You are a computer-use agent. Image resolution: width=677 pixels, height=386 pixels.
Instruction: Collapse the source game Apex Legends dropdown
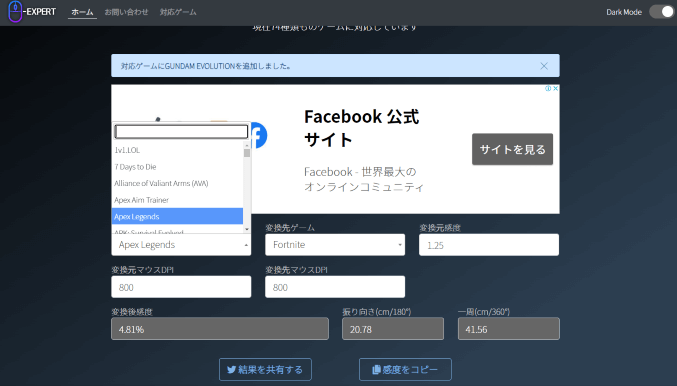click(x=181, y=245)
